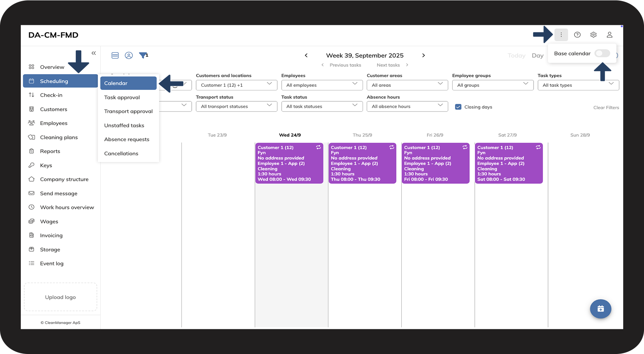Click the user profile icon

click(x=609, y=35)
